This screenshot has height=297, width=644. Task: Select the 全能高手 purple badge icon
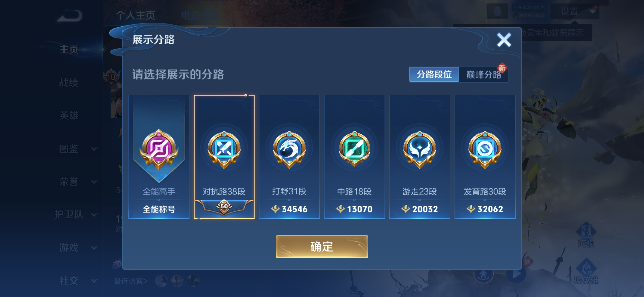pyautogui.click(x=159, y=149)
